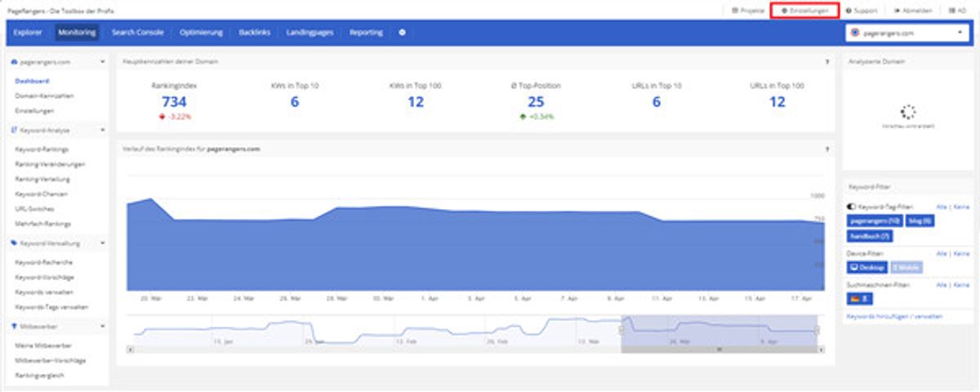Select Keine for Suchmaschinen-Filter
This screenshot has height=392, width=980.
[962, 284]
